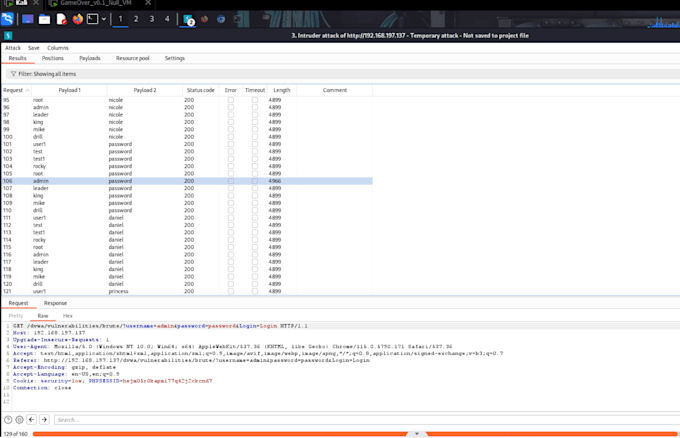Switch to the Payloads tab
Screen dimensions: 680x438
click(x=90, y=58)
